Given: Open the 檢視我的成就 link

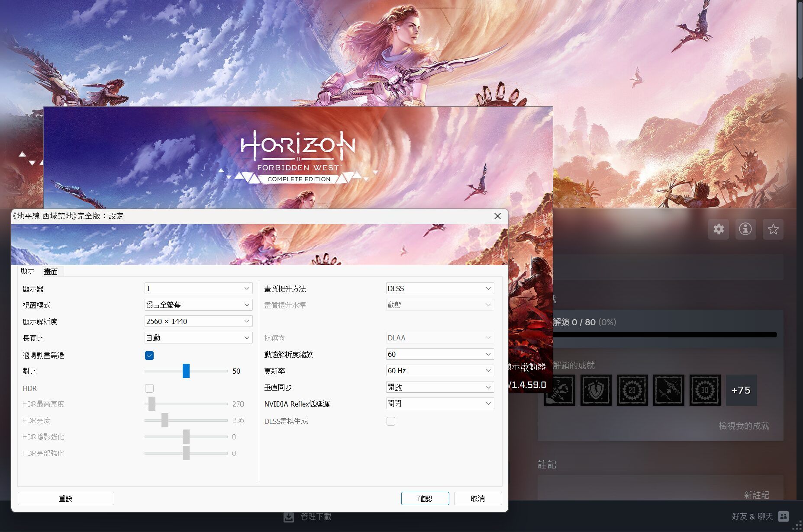Looking at the screenshot, I should [744, 426].
